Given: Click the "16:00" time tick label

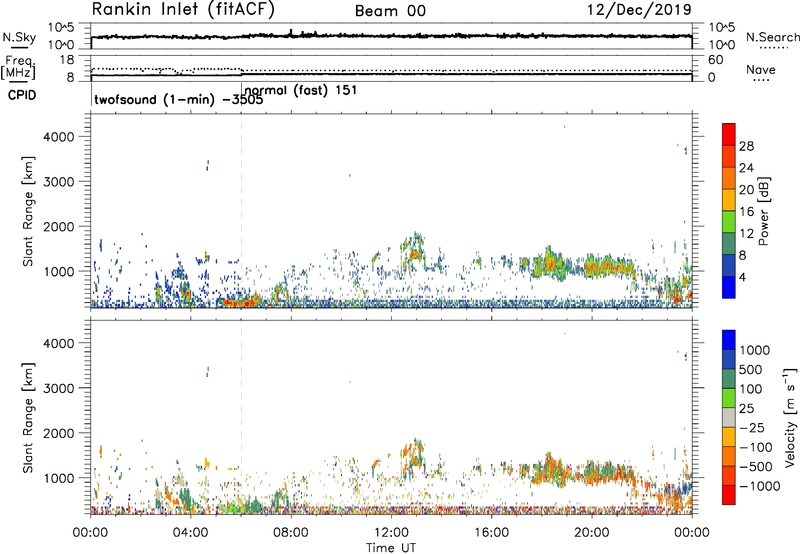Looking at the screenshot, I should (491, 533).
